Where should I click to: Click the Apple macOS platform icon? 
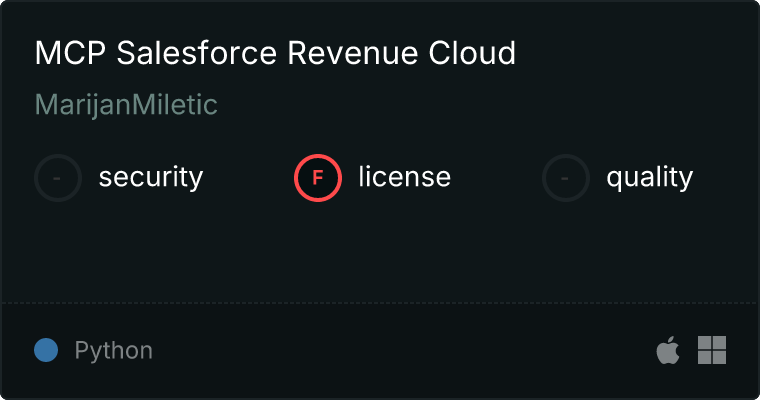(667, 350)
